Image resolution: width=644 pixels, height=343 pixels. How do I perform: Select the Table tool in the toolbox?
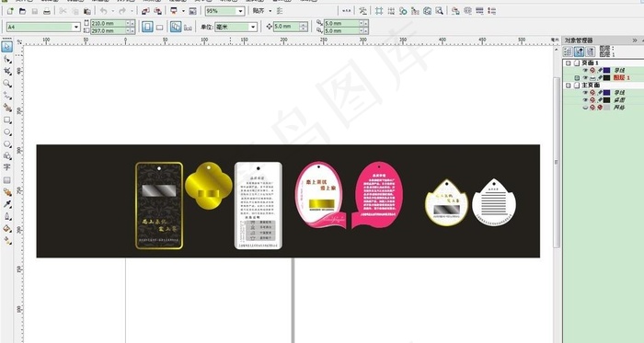(x=7, y=179)
